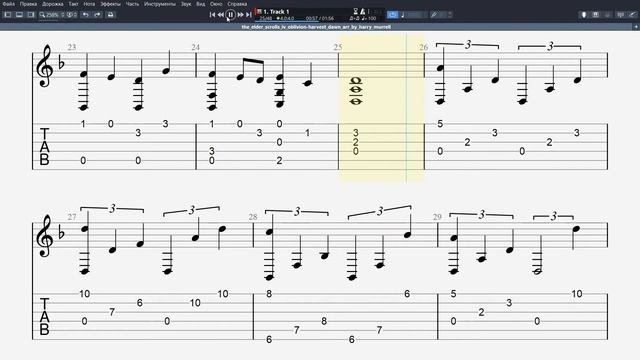640x360 pixels.
Task: Click the redo arrow icon
Action: point(97,15)
